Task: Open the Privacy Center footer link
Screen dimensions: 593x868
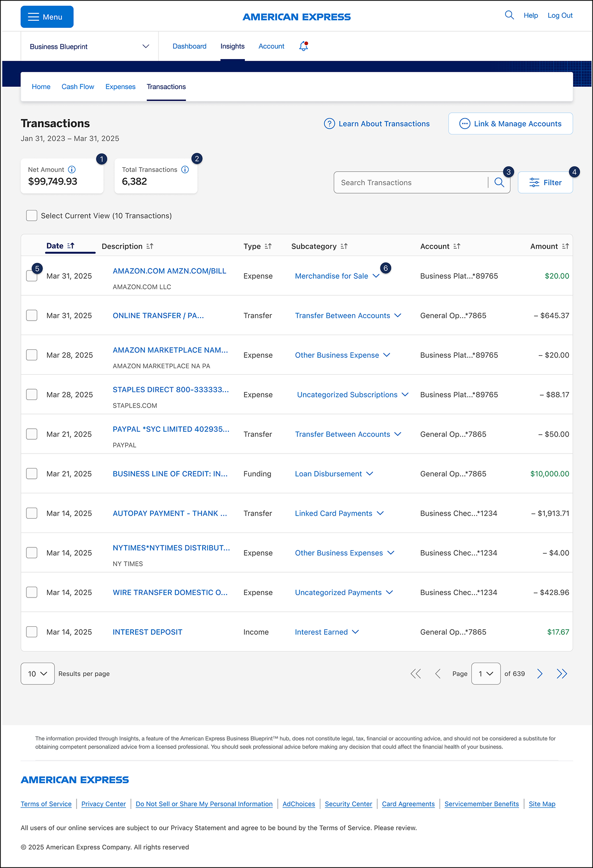Action: pyautogui.click(x=103, y=804)
